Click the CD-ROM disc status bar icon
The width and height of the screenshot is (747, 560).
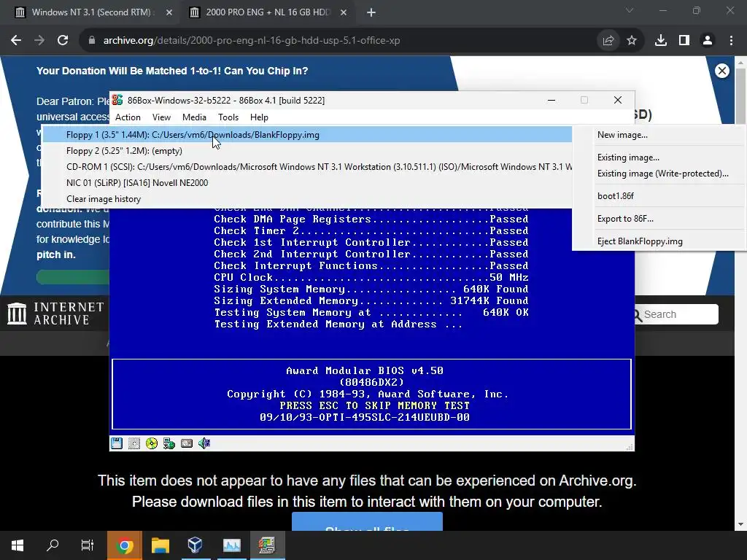[x=152, y=443]
